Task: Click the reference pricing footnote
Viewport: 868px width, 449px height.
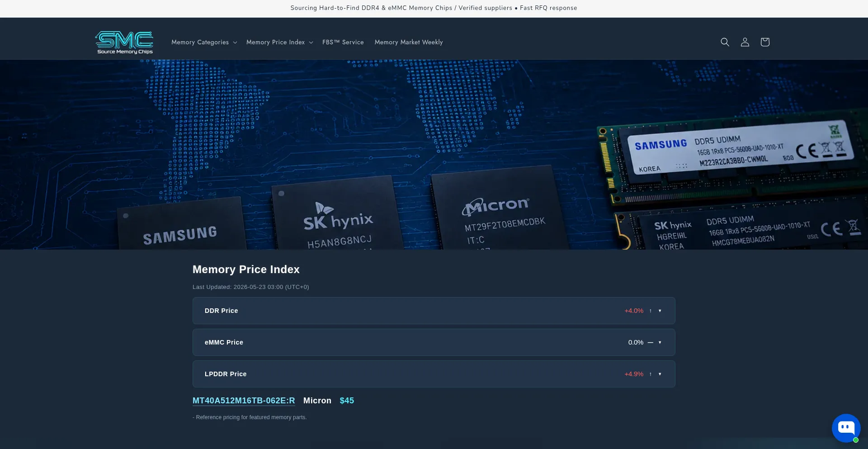Action: [x=250, y=417]
